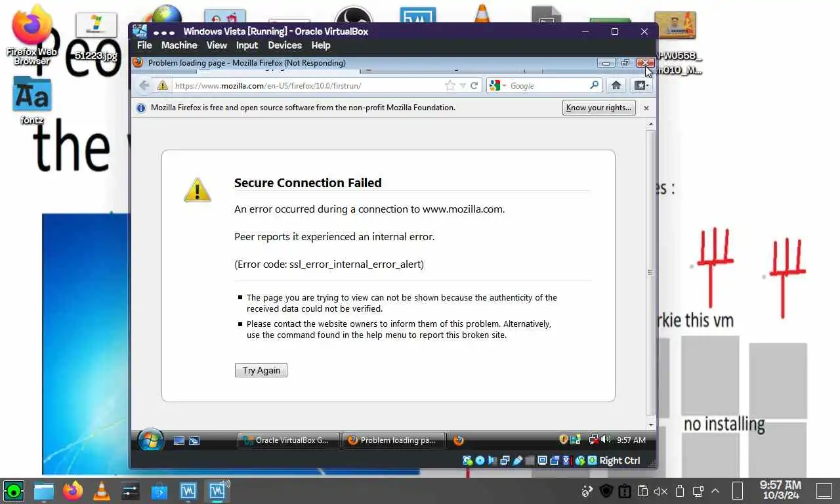Launch Firefox from host taskbar

[73, 490]
